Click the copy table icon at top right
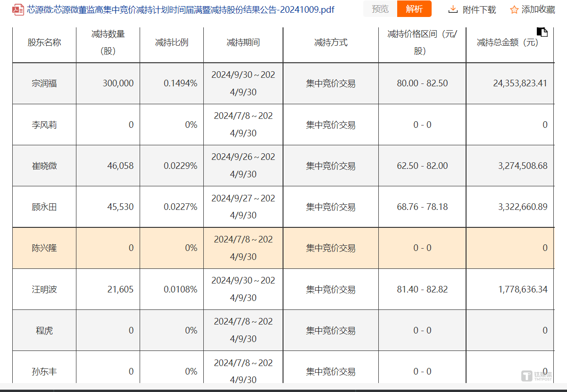 [542, 32]
